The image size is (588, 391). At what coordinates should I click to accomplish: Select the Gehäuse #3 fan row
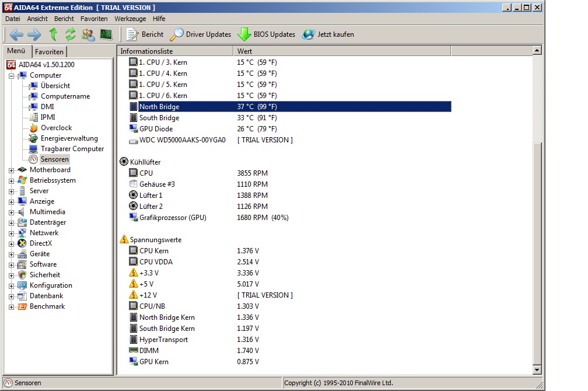pyautogui.click(x=290, y=184)
